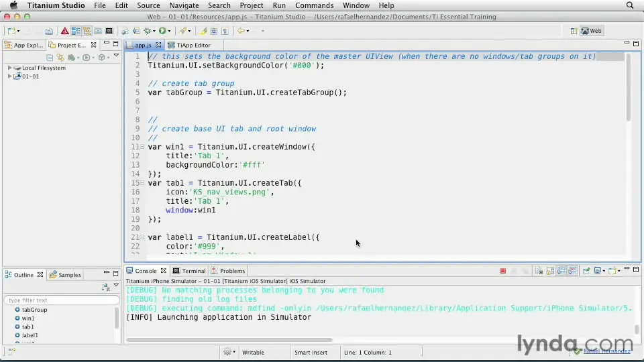644x362 pixels.
Task: Click the Print icon in main toolbar
Action: [49, 31]
